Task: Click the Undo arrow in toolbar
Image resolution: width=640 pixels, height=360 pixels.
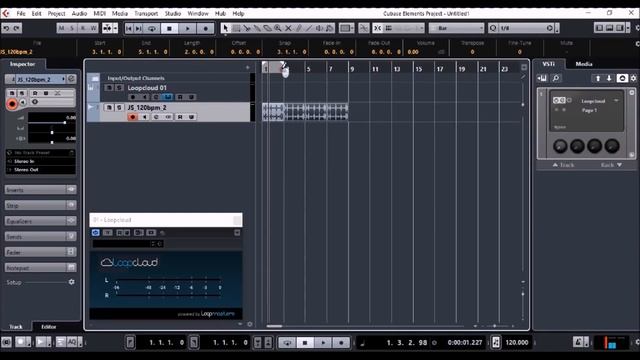Action: [x=6, y=28]
